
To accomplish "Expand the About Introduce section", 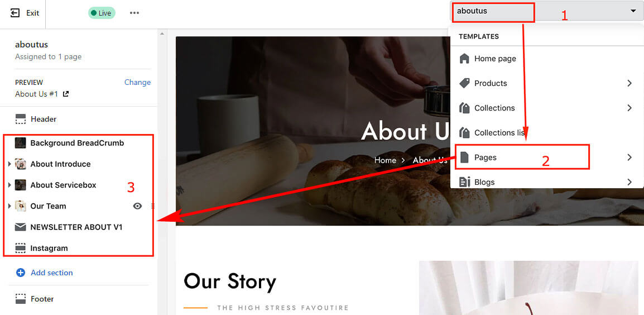I will tap(9, 164).
